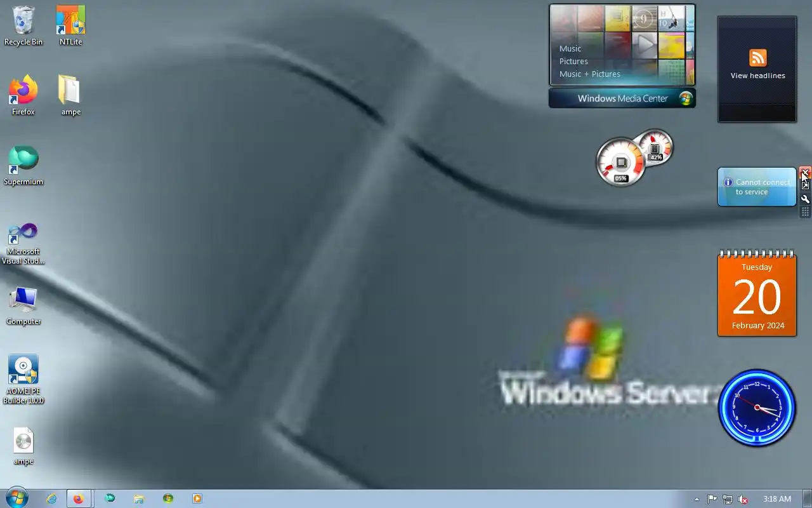
Task: Select the AOMEI PE Builder shortcut
Action: pos(23,379)
